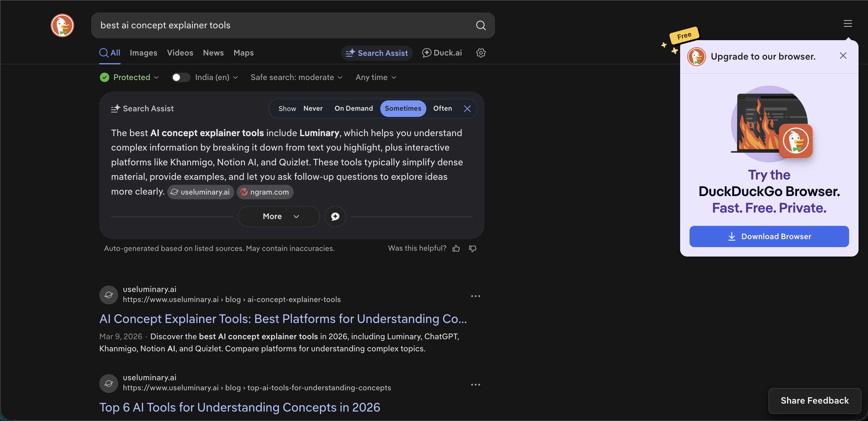Toggle the India region switch
Screen dimensions: 868x421
click(x=181, y=77)
